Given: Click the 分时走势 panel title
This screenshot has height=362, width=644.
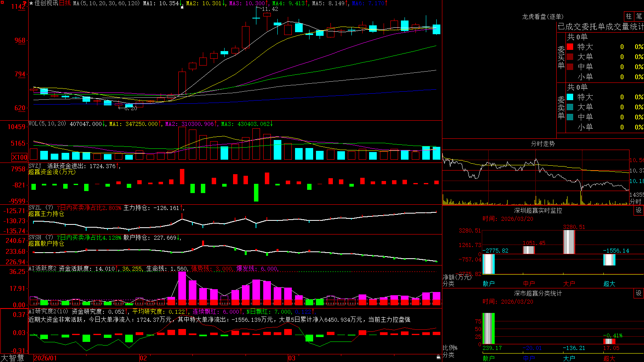Looking at the screenshot, I should tap(543, 144).
